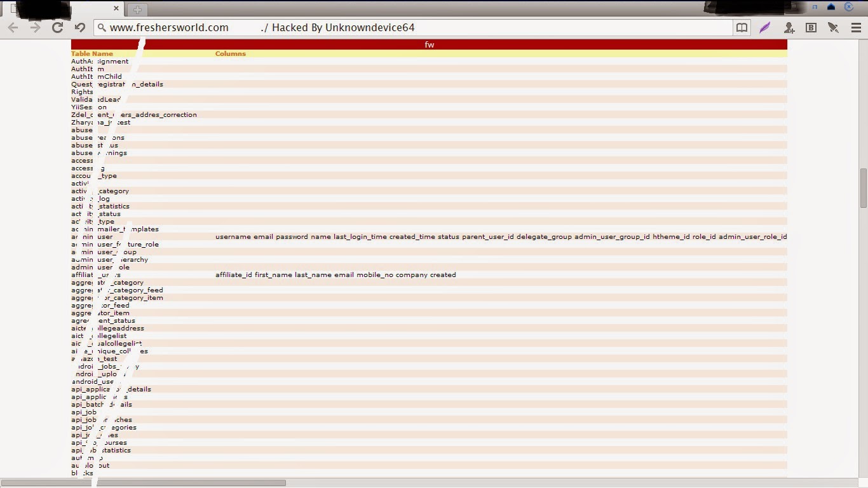Screen dimensions: 868x488
Task: Open a new browser tab
Action: pos(137,10)
